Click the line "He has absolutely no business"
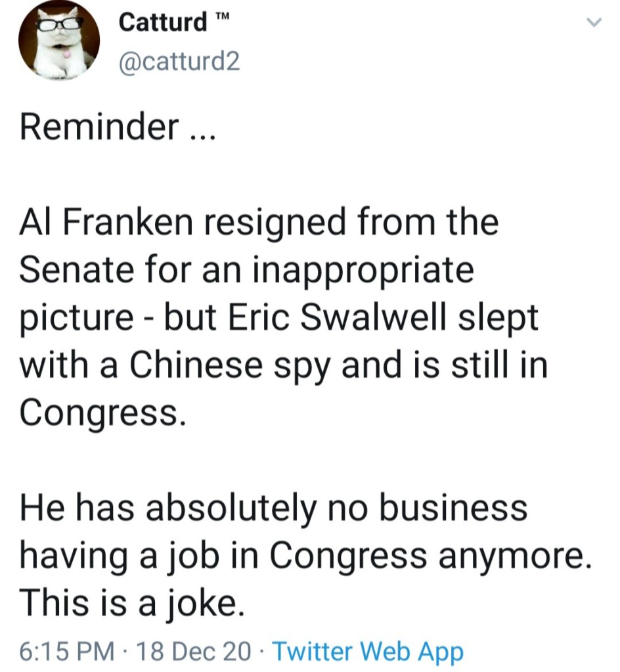The height and width of the screenshot is (672, 620). (273, 508)
